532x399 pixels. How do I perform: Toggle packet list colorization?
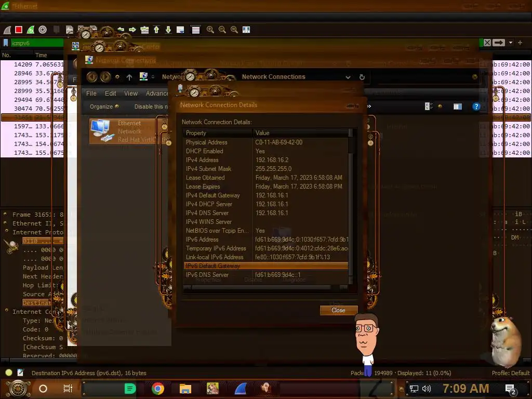(196, 30)
